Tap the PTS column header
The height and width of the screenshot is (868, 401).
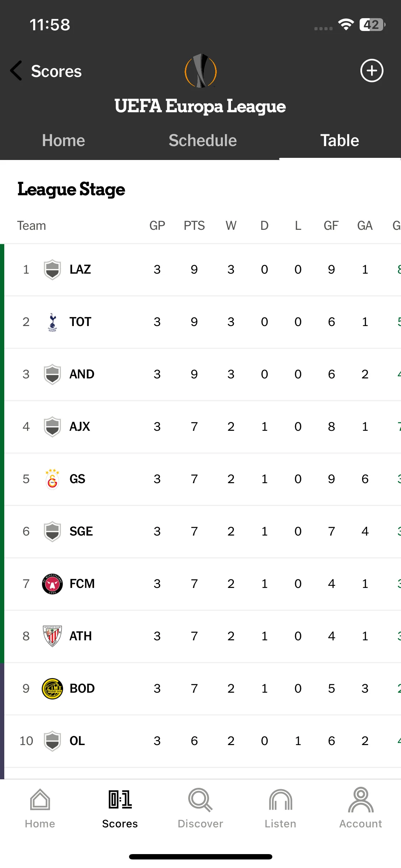pos(194,226)
